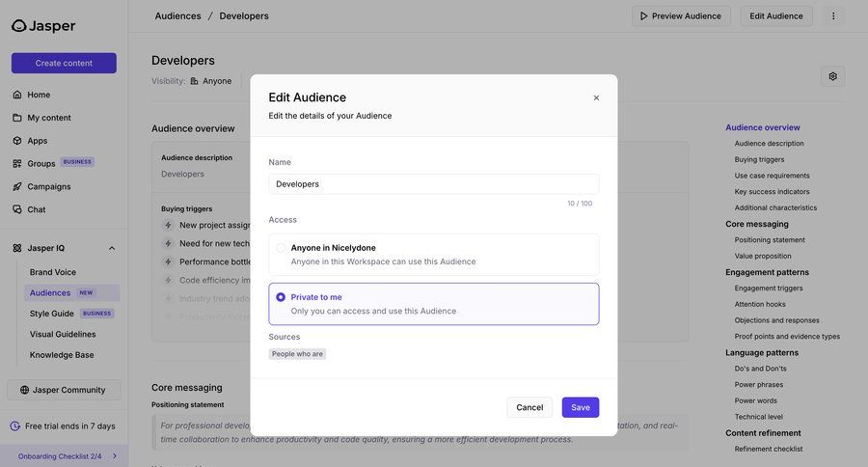868x467 pixels.
Task: Jump to Engagement triggers in outline
Action: (x=769, y=288)
